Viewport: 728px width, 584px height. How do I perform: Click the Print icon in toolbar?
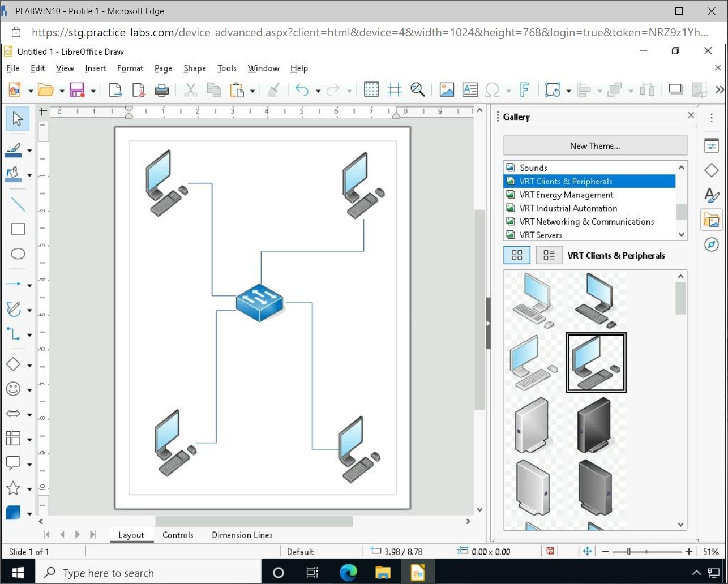pyautogui.click(x=161, y=90)
